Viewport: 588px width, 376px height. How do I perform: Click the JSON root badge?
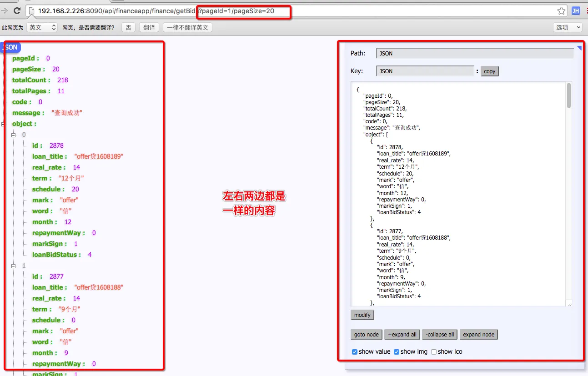tap(11, 47)
